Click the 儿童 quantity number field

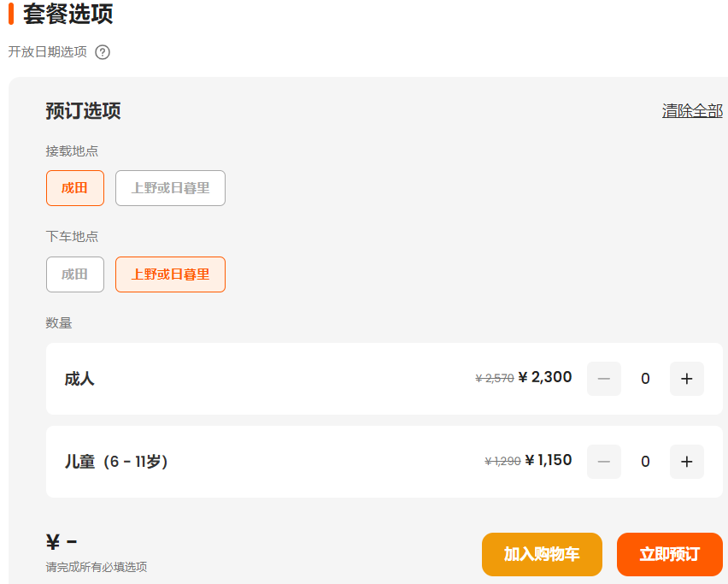click(x=645, y=462)
